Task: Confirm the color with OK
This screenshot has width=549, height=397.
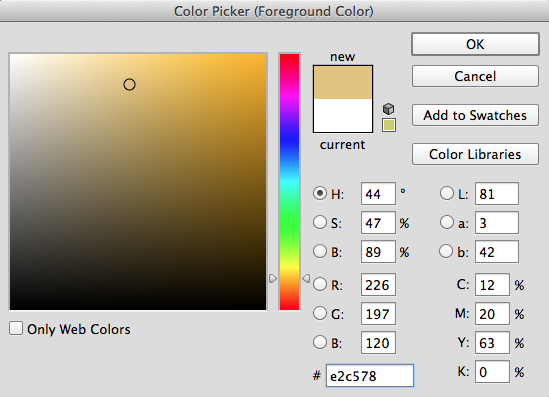Action: (x=475, y=44)
